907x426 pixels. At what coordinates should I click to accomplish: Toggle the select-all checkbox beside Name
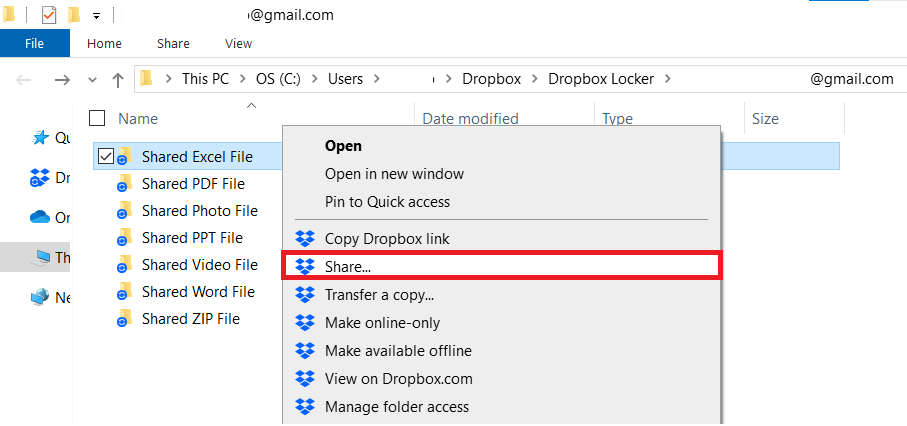click(x=97, y=118)
